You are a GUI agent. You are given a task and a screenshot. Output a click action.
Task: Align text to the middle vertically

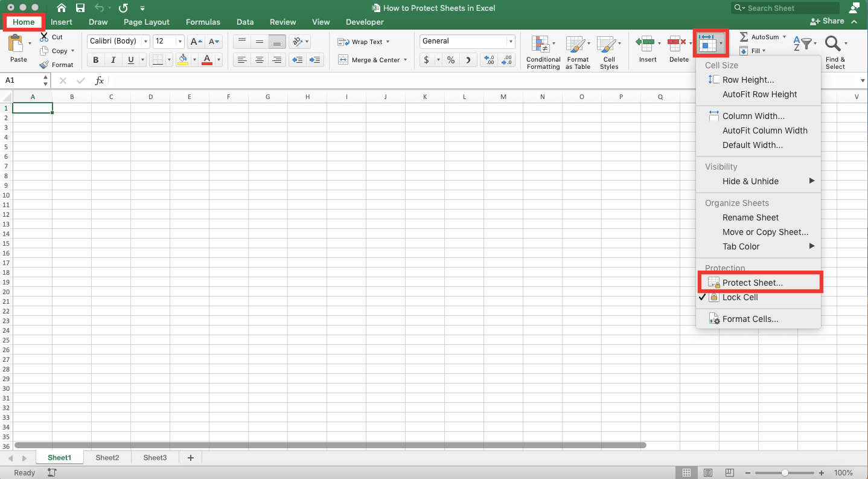(260, 42)
